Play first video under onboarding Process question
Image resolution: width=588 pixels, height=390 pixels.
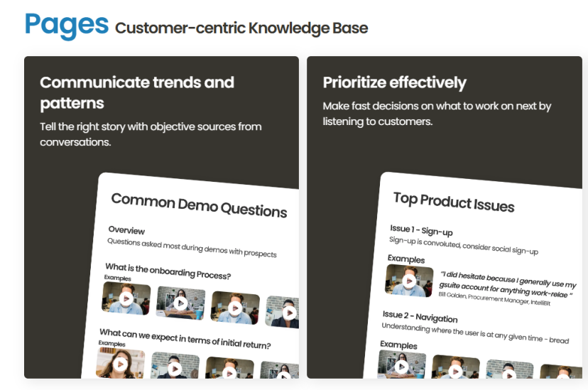coord(126,298)
